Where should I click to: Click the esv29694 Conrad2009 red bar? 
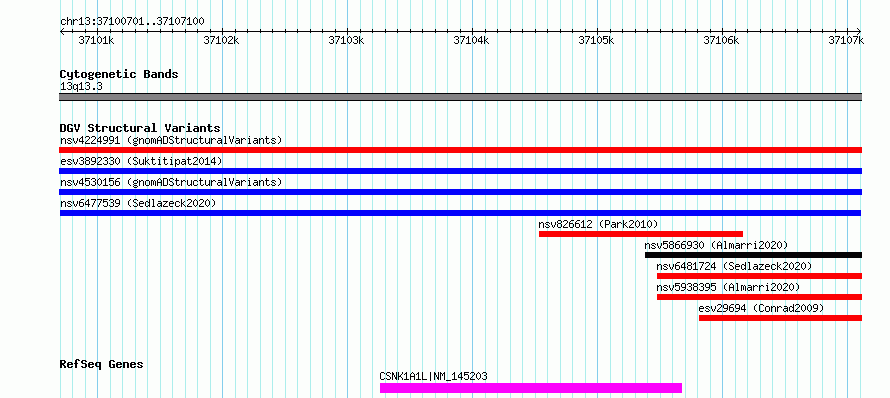click(780, 318)
